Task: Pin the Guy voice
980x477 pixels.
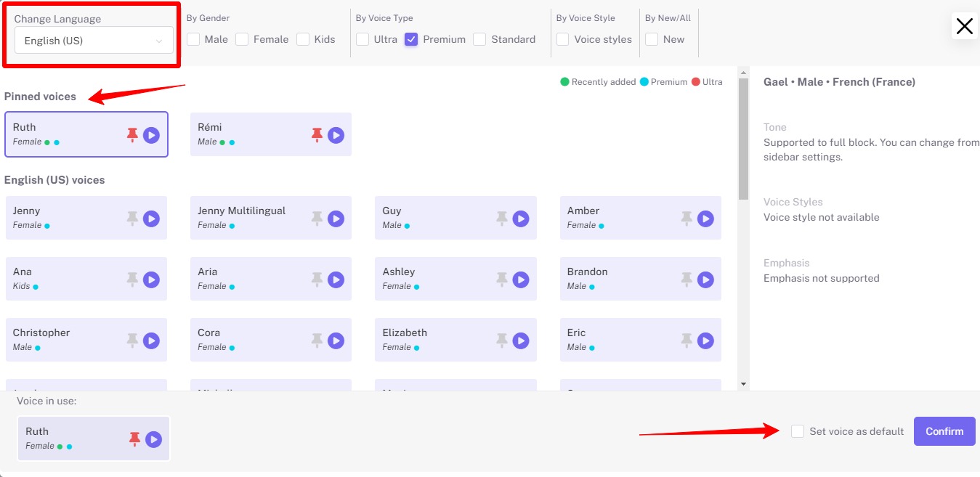Action: (x=502, y=219)
